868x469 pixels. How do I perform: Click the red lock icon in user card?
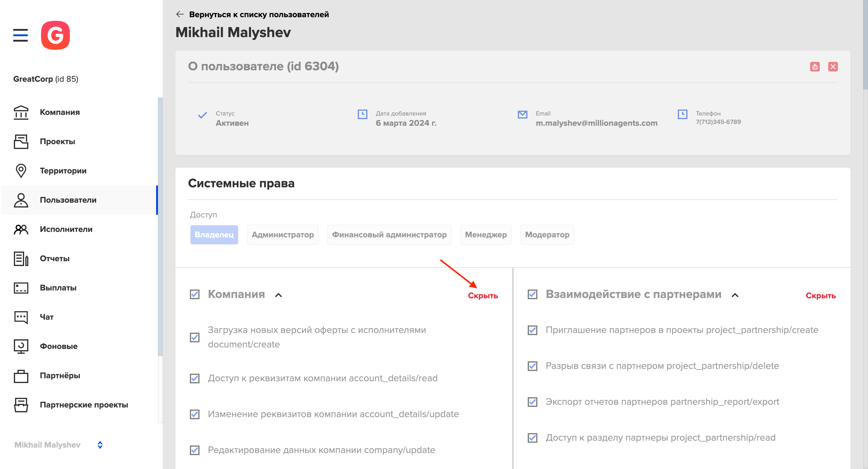[x=815, y=66]
